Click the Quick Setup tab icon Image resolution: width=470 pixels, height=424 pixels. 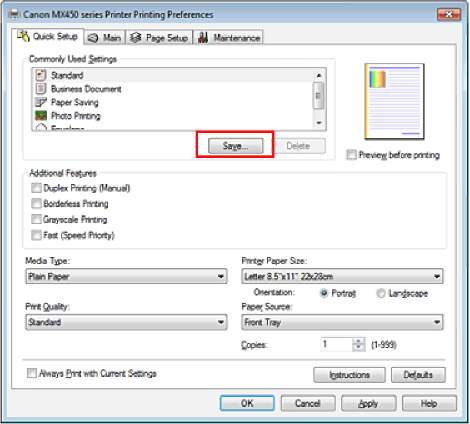(23, 36)
